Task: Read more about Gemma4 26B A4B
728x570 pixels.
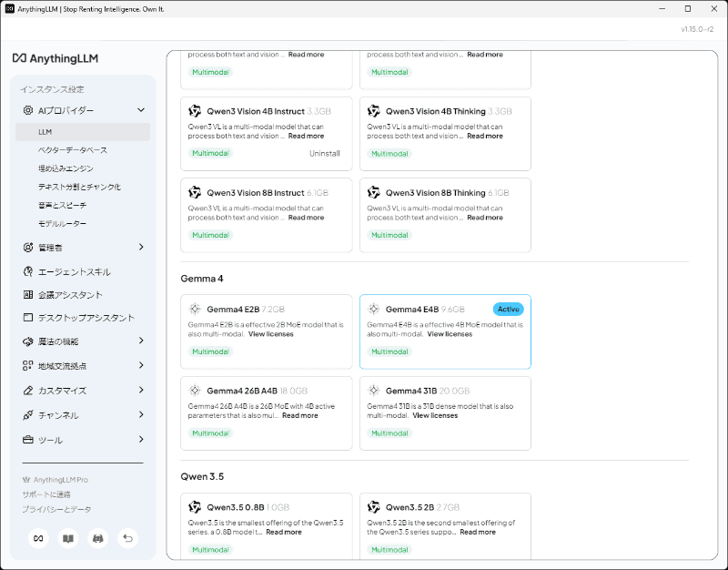Action: (x=300, y=415)
